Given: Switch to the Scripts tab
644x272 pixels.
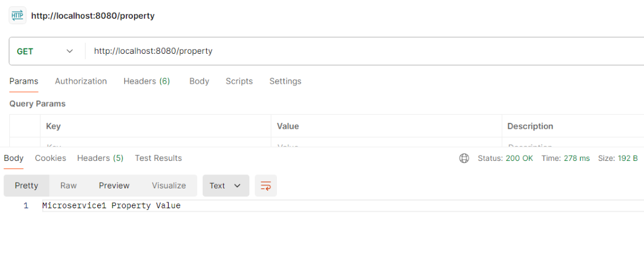Looking at the screenshot, I should click(x=239, y=81).
